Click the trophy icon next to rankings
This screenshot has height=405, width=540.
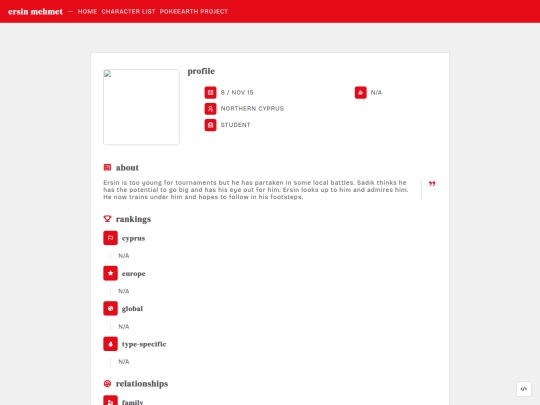(x=107, y=219)
